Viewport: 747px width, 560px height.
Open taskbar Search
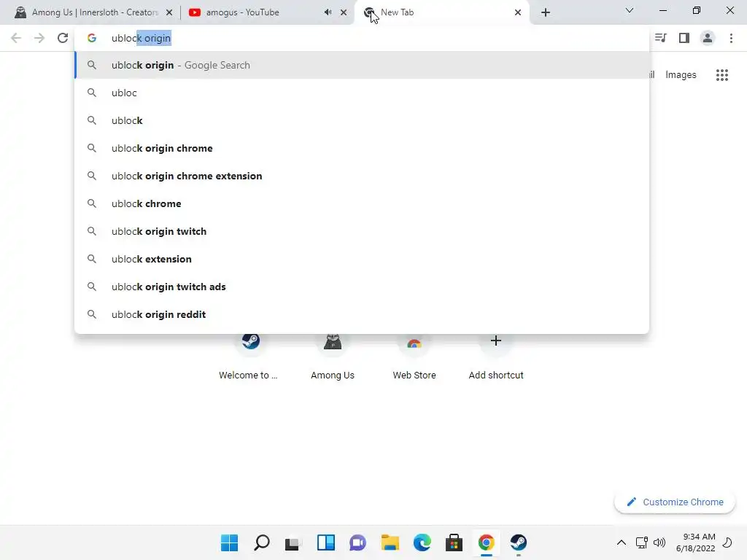pos(262,542)
